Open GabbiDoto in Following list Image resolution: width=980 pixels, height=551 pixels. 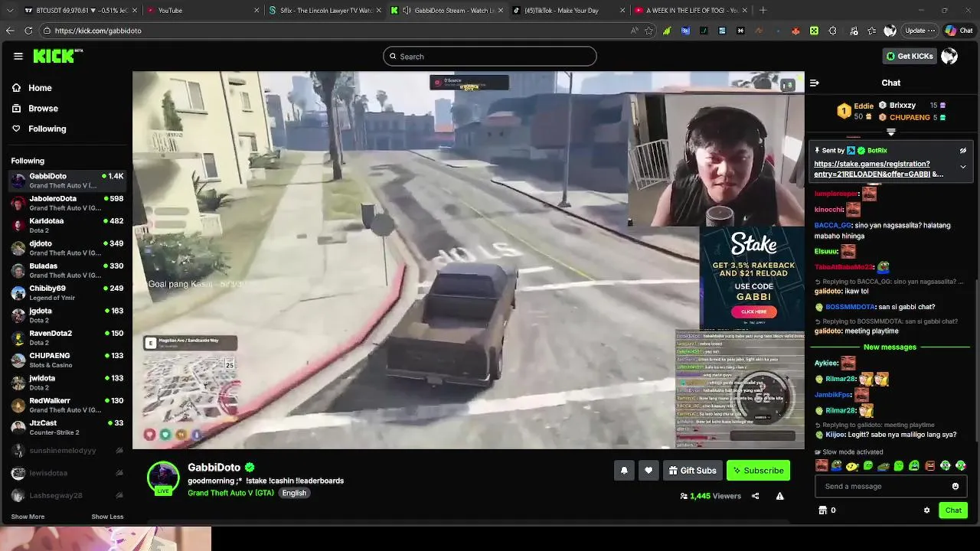coord(67,181)
